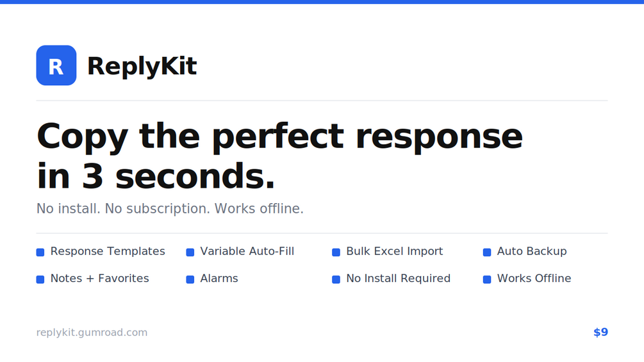Click the blue bullet next to Notes + Favorites
Viewport: 644px width, 362px height.
click(x=40, y=279)
